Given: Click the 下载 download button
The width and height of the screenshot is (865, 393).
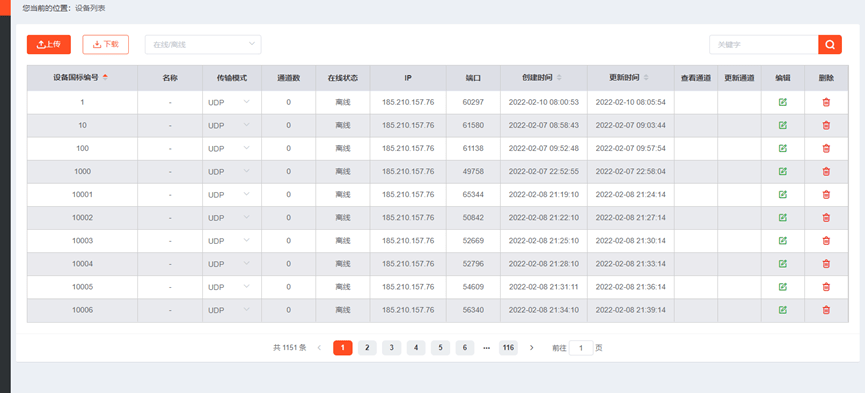Looking at the screenshot, I should pyautogui.click(x=105, y=45).
